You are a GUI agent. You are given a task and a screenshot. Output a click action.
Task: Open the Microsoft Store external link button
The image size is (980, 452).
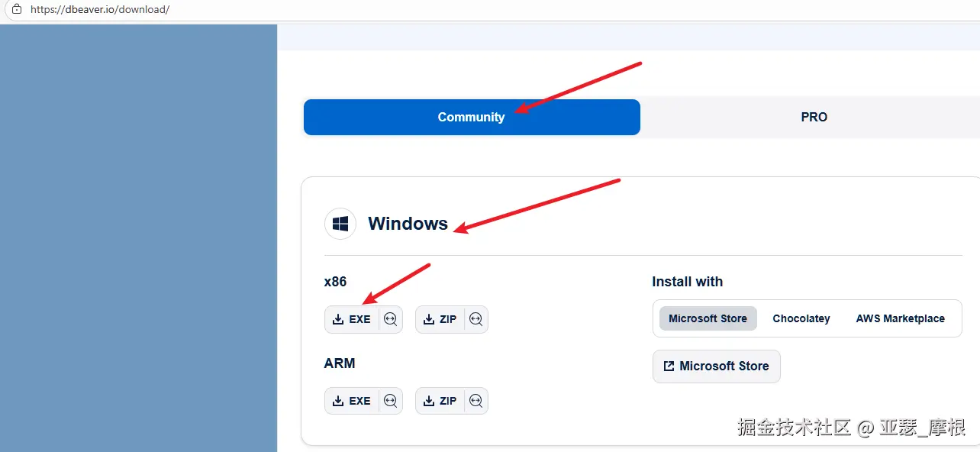coord(717,366)
